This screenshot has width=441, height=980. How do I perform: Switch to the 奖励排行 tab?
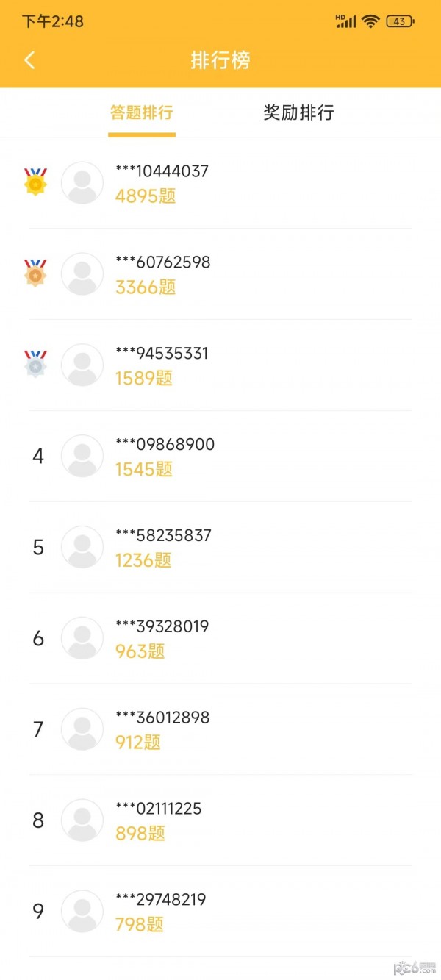pos(298,112)
